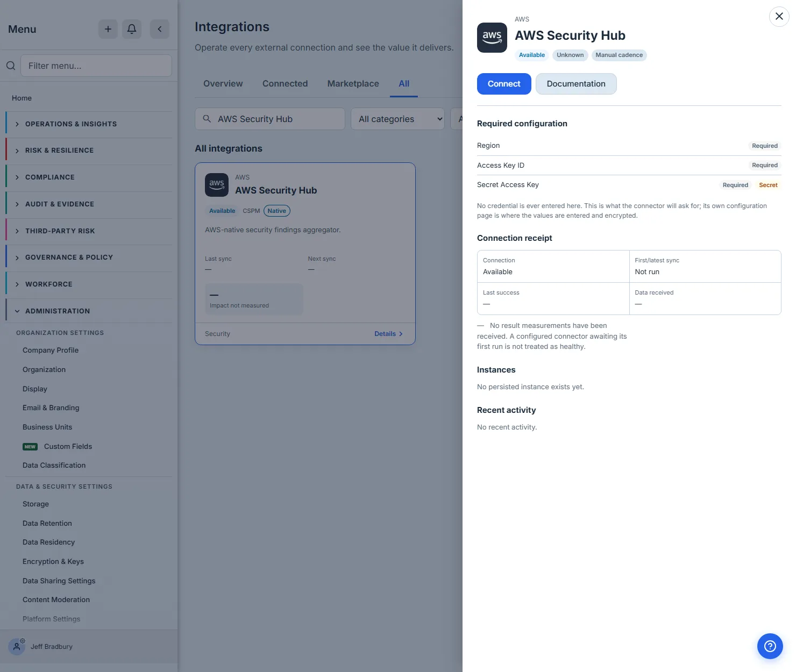
Task: Click the Secret tag on Secret Access Key
Action: tap(768, 185)
